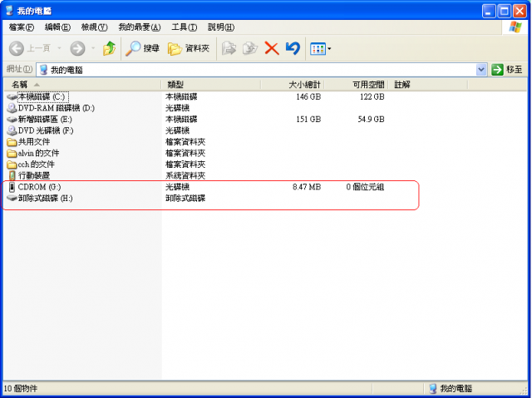Click the red Delete X icon
The image size is (532, 398).
[272, 48]
